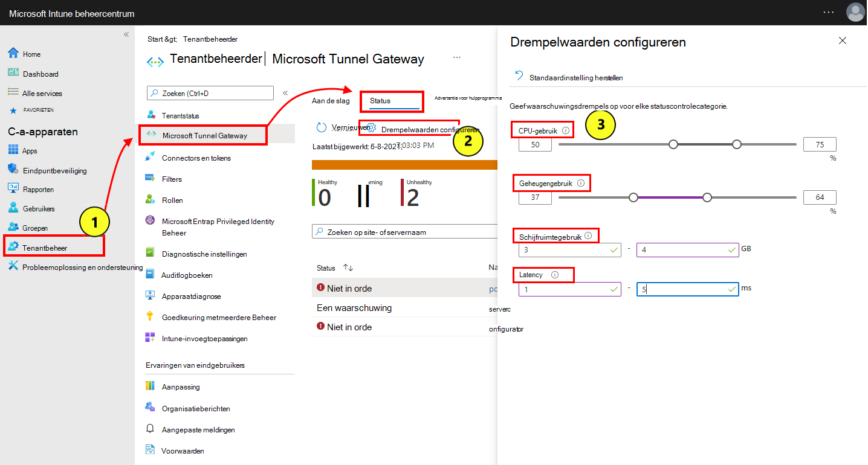Screen dimensions: 868x465
Task: Close the Drempelwaarden configureren panel
Action: [843, 40]
